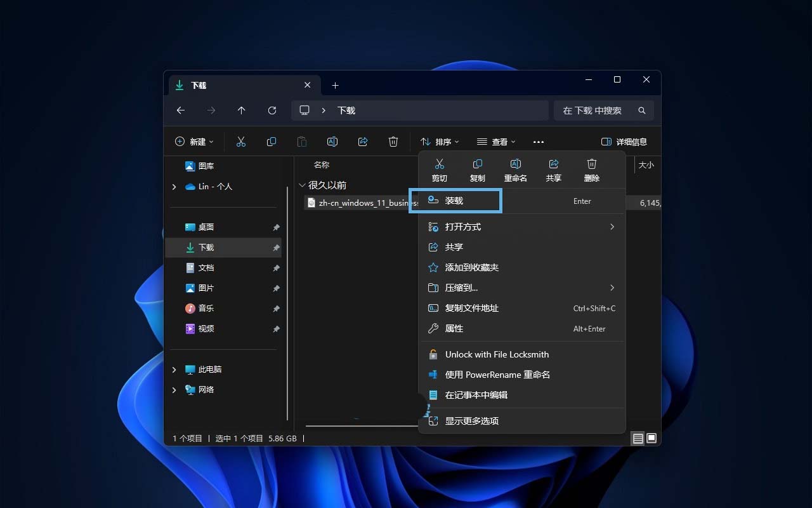Open the toolbar see-more ellipsis menu
This screenshot has width=812, height=508.
coord(539,142)
